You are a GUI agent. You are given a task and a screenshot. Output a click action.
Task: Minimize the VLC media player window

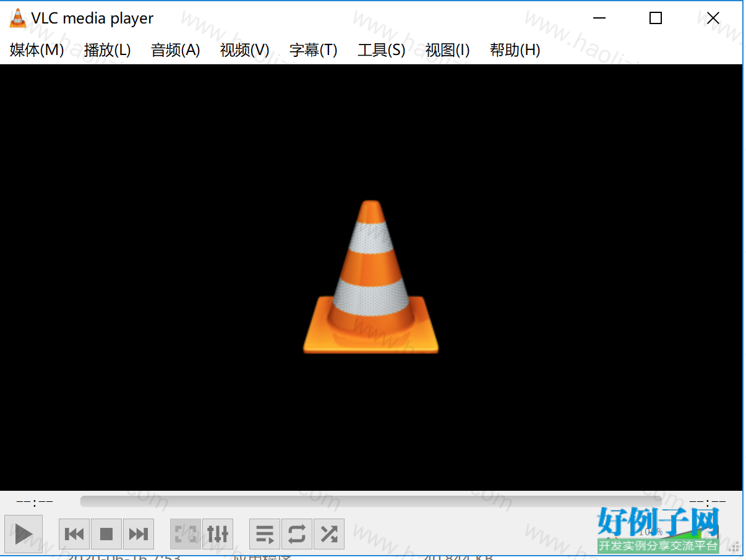(x=599, y=19)
